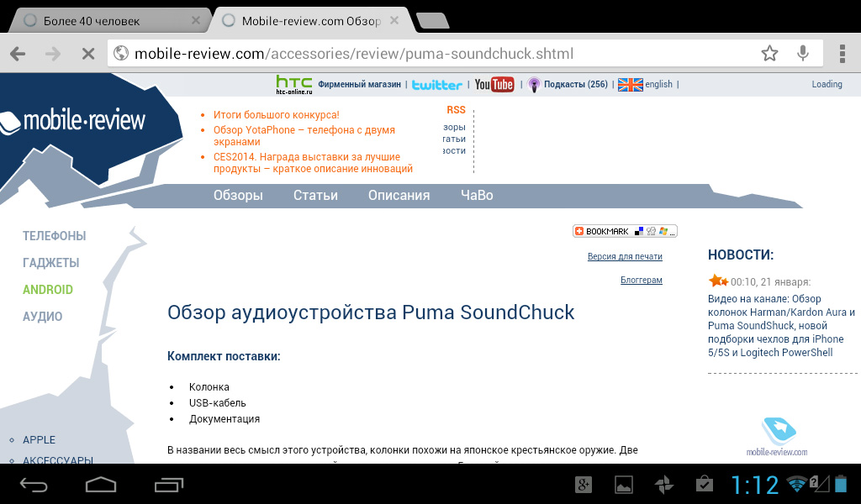
Task: Open the Twitter logo link
Action: 437,85
